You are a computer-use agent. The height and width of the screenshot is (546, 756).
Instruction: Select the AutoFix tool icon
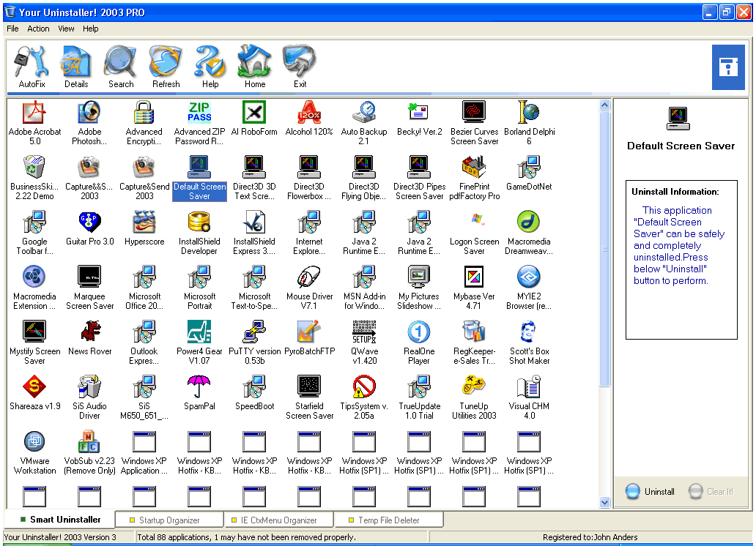tap(31, 66)
